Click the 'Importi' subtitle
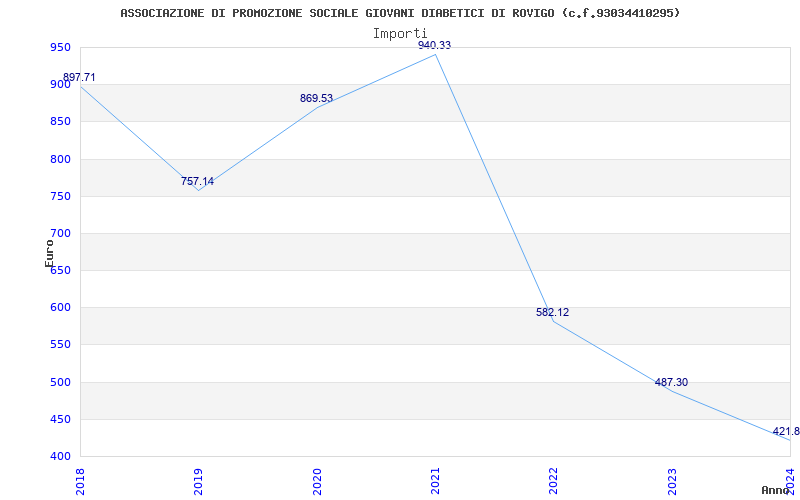The height and width of the screenshot is (500, 800). (400, 34)
